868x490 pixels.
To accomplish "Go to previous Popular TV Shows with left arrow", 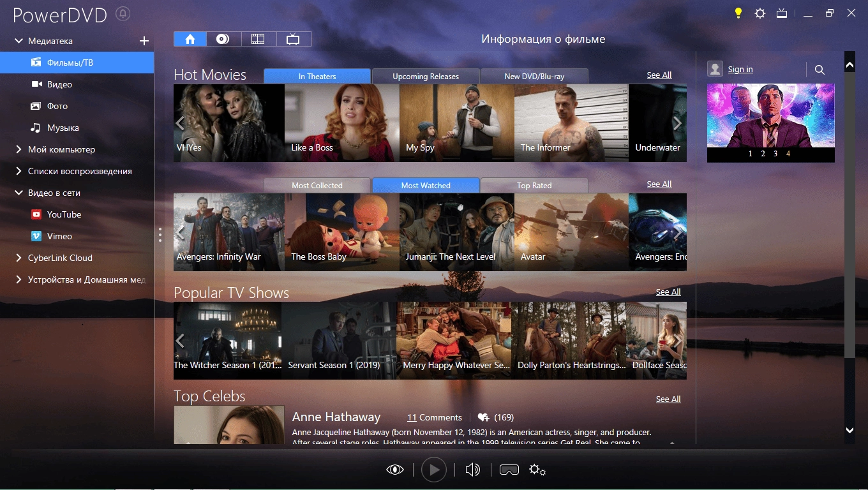I will tap(180, 341).
